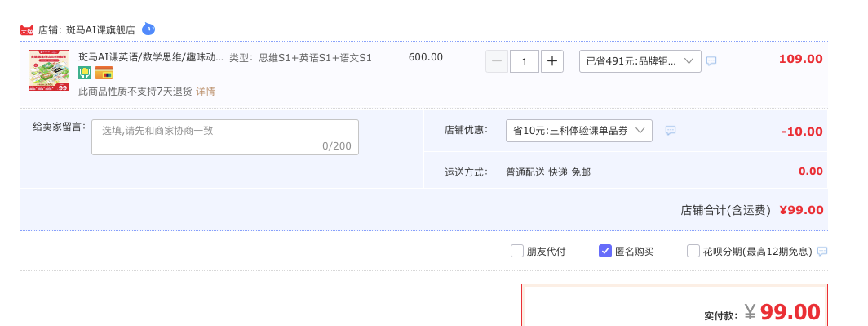Click the Tmall logo icon beside store name
This screenshot has height=326, width=868.
coord(27,30)
